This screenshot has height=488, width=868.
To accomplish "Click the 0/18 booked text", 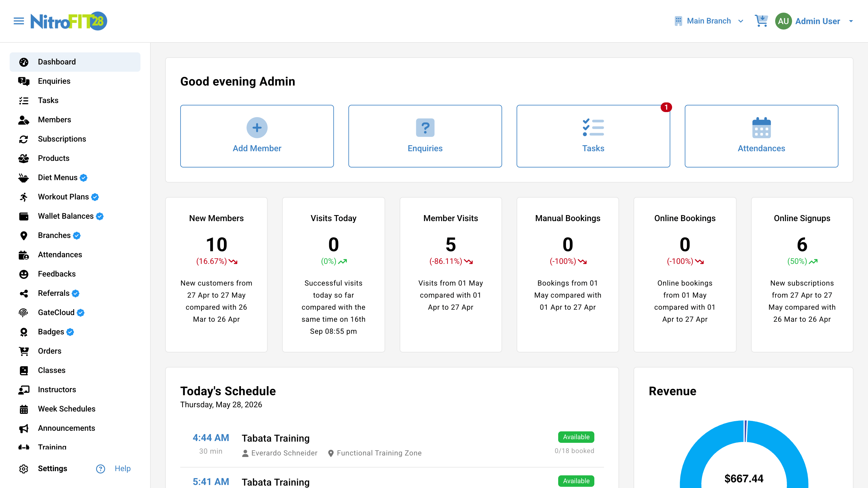I will [574, 451].
